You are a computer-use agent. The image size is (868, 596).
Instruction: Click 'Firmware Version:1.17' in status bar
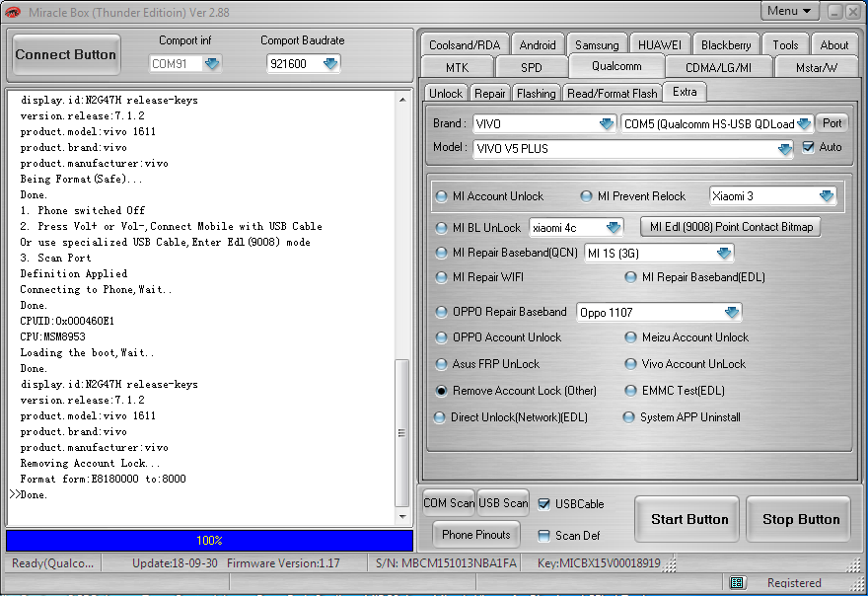283,563
